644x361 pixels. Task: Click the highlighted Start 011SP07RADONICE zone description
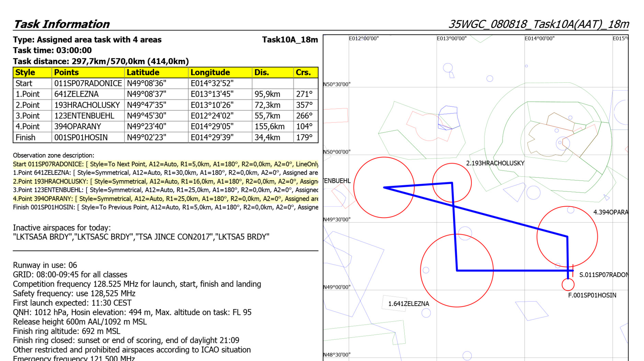click(165, 164)
